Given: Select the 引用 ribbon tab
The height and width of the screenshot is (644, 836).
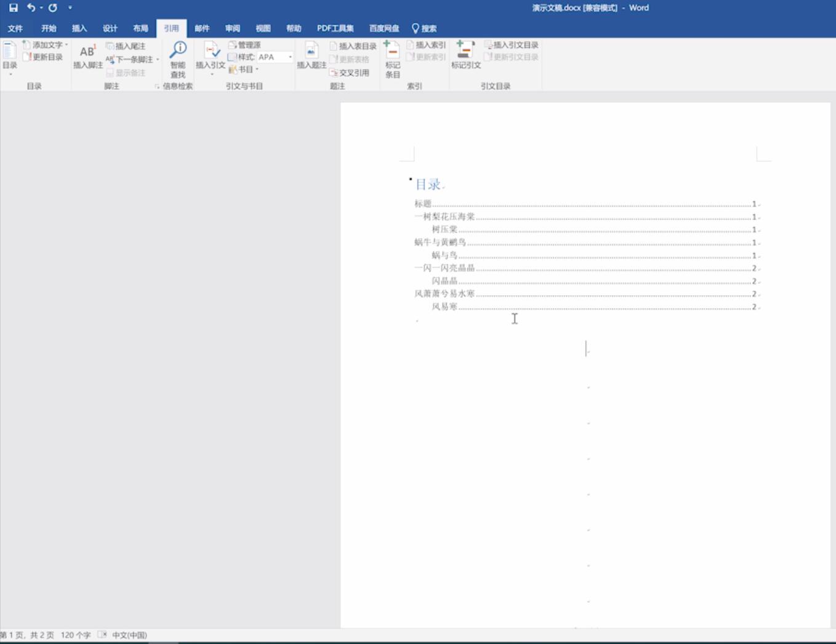Looking at the screenshot, I should coord(171,28).
